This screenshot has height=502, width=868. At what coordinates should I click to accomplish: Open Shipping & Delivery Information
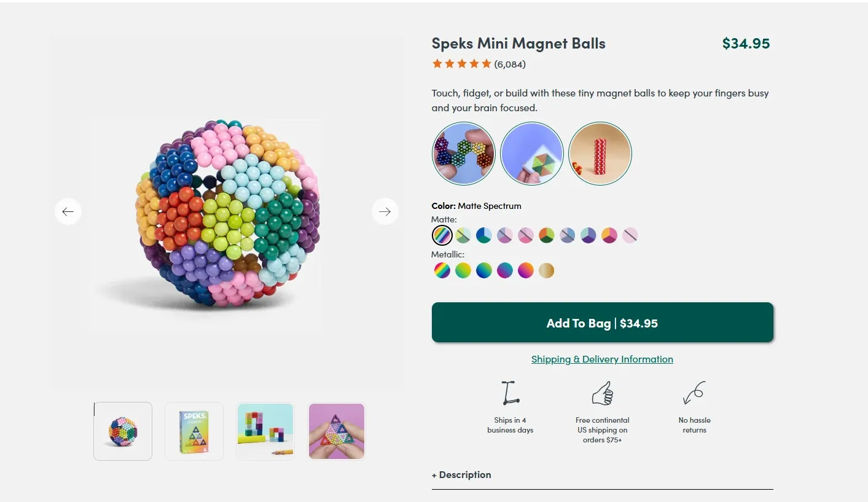tap(602, 359)
